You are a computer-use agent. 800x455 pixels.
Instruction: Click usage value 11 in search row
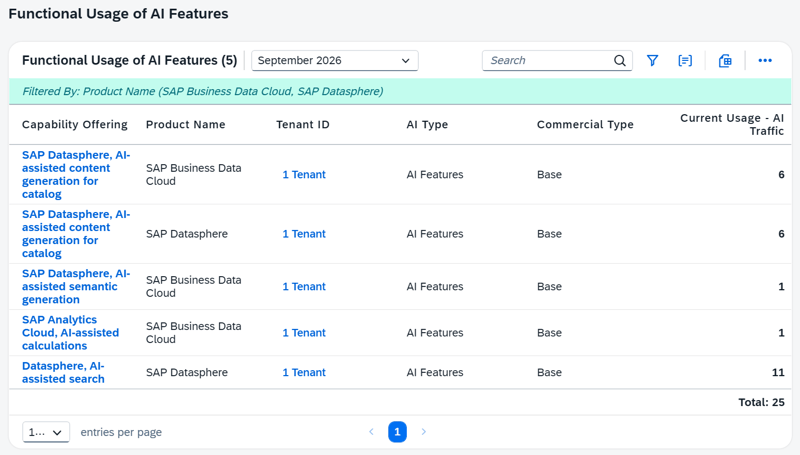pos(778,372)
